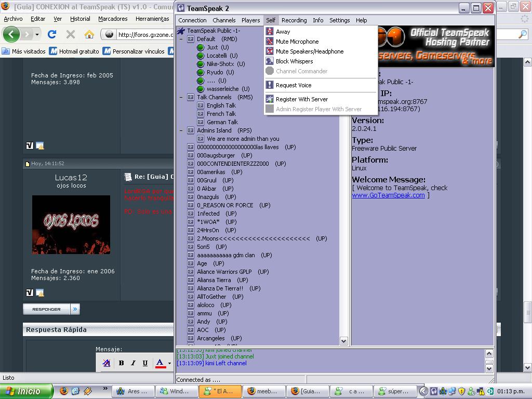Click channel icon beside 00Gruul

(191, 180)
